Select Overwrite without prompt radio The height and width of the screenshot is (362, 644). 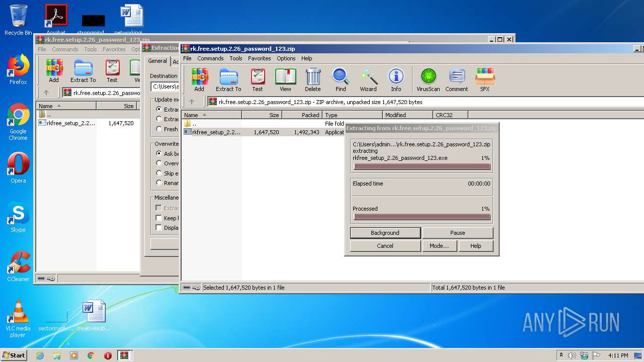coord(159,163)
